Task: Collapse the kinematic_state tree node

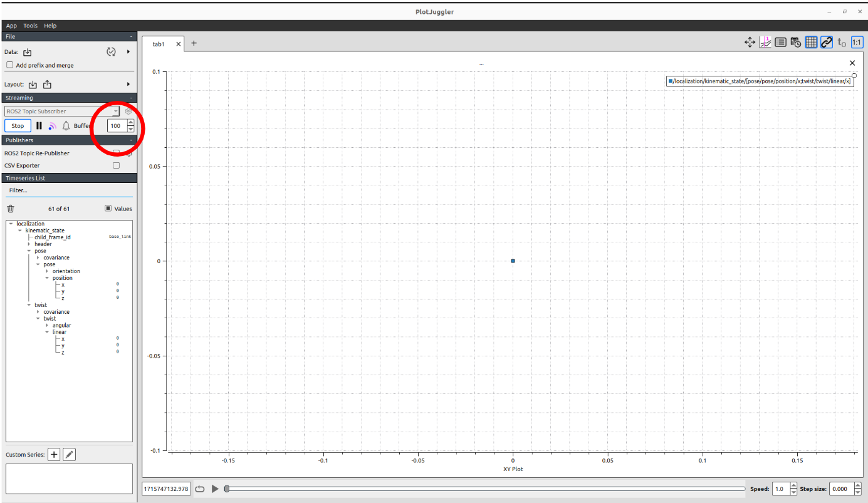Action: (x=20, y=231)
